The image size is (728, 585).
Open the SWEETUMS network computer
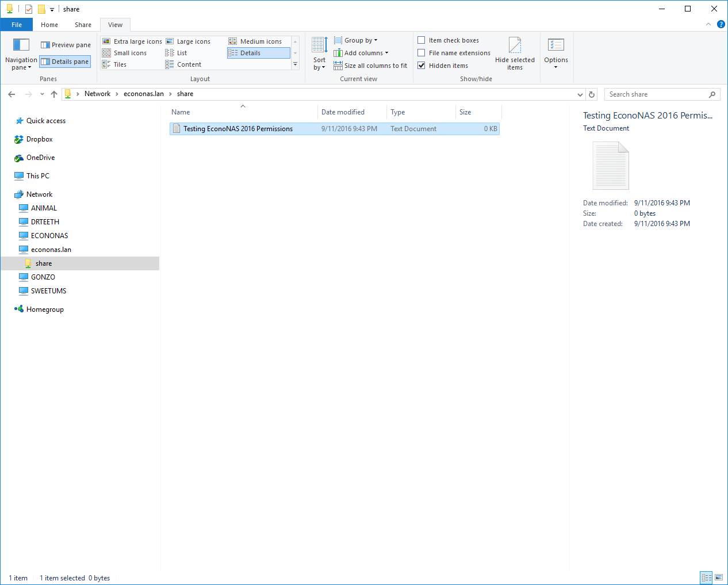49,291
